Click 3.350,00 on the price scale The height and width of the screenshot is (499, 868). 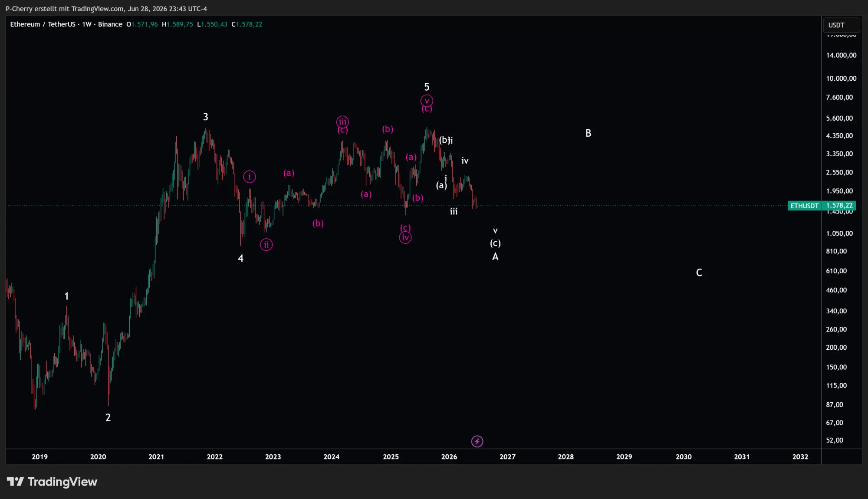(x=839, y=154)
